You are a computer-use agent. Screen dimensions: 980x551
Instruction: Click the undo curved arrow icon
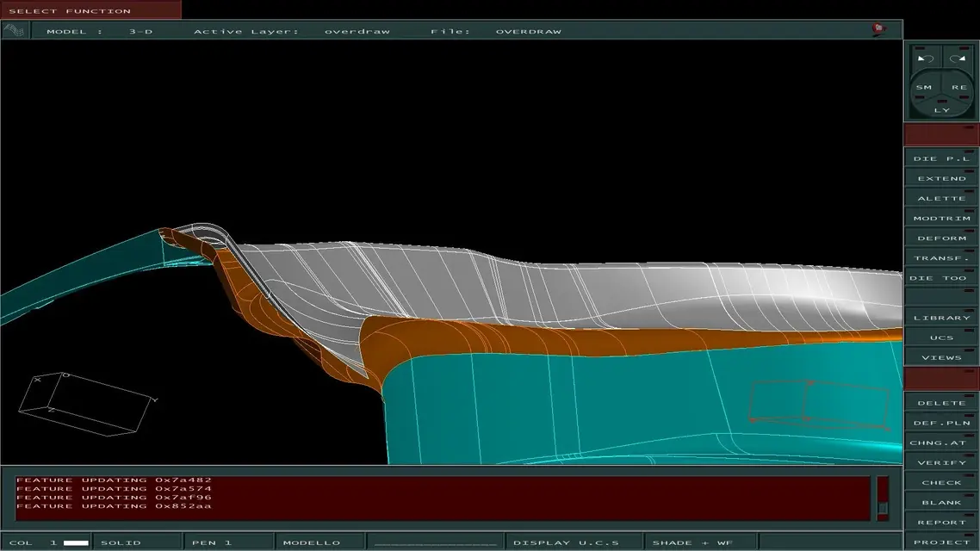[x=925, y=58]
